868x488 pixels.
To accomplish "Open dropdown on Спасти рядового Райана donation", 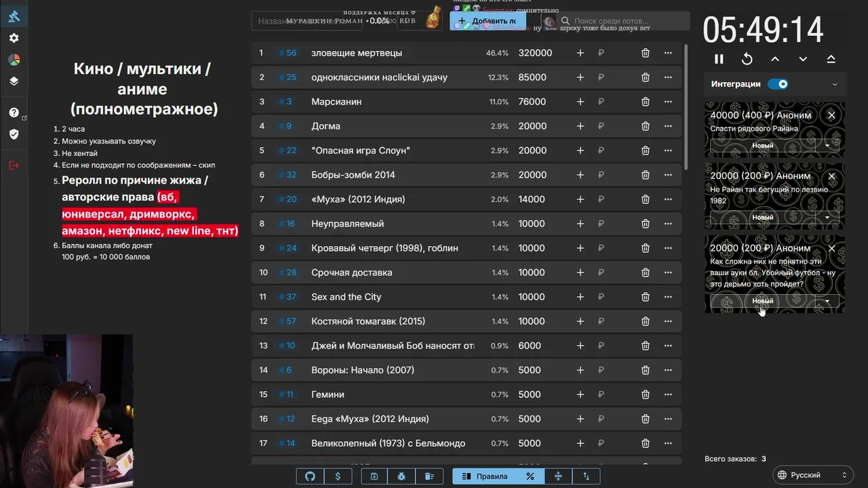I will [x=827, y=146].
